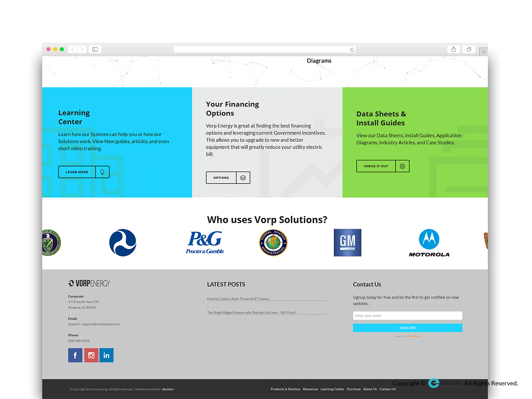
Task: Open Learning Center footer menu item
Action: (332, 389)
